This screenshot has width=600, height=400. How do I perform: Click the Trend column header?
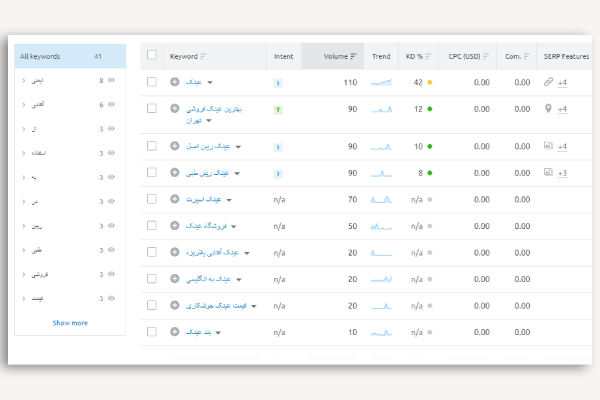[x=381, y=56]
